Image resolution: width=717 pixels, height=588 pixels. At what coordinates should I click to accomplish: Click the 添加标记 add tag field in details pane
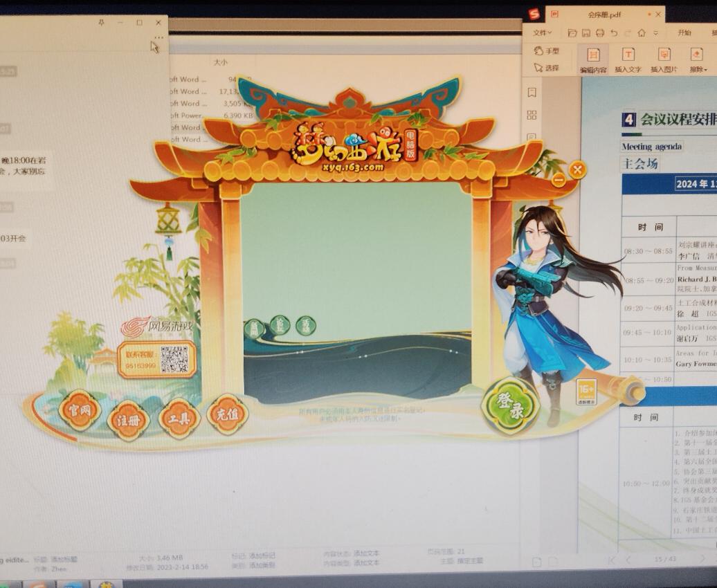(262, 555)
